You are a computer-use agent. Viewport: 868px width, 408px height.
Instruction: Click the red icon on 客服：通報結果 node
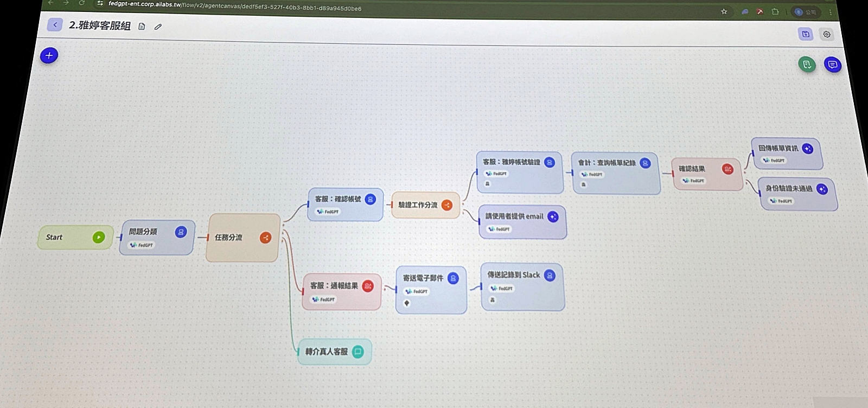click(368, 286)
